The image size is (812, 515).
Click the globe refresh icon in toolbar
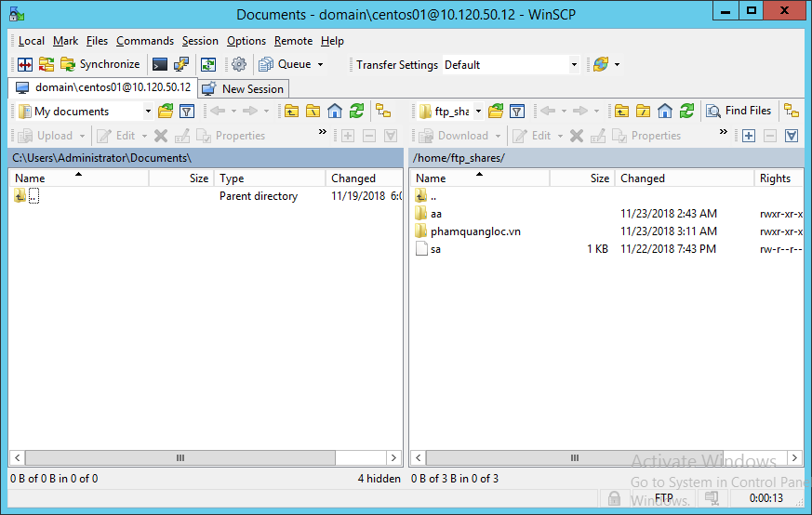[601, 65]
